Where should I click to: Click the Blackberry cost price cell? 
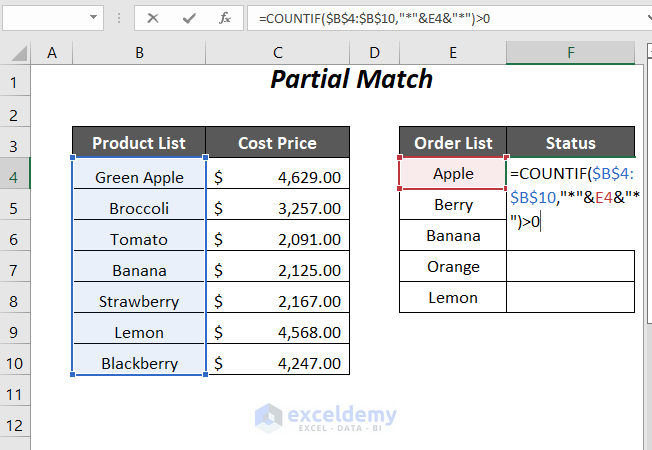pos(278,363)
